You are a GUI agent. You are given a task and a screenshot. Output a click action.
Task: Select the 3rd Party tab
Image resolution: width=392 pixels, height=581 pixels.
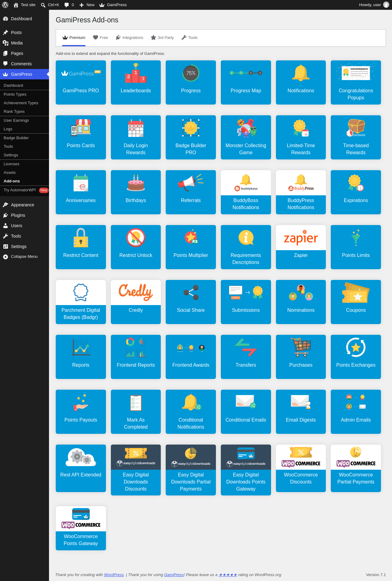pyautogui.click(x=162, y=38)
